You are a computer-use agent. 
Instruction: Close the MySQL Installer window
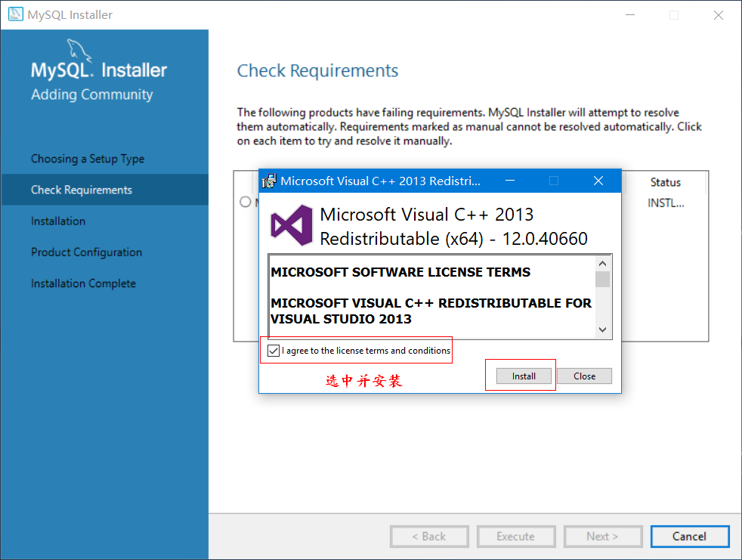(x=719, y=14)
